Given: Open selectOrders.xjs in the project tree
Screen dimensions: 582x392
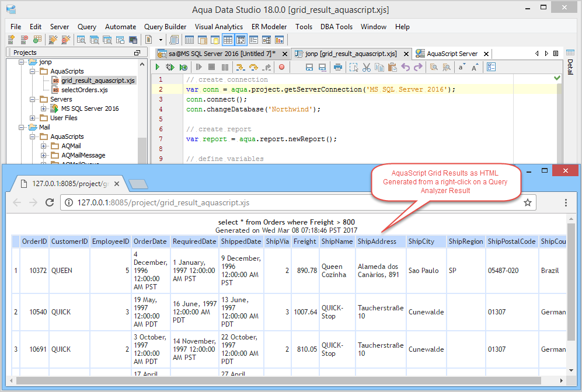Looking at the screenshot, I should (84, 90).
